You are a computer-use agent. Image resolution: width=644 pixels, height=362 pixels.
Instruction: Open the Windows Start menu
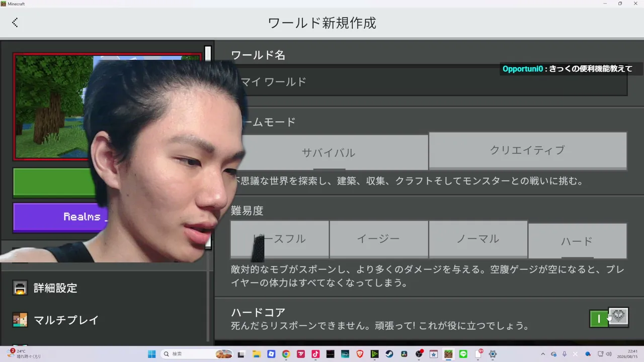point(151,354)
